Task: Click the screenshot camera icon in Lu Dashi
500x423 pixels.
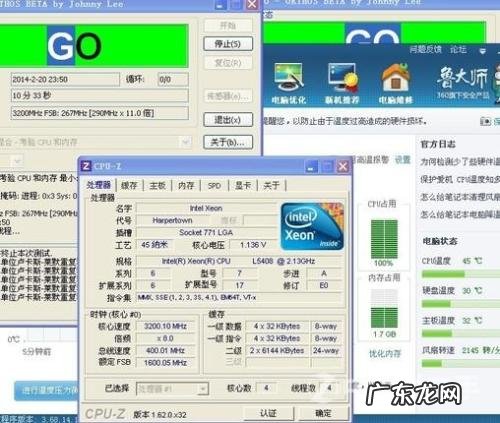Action: coord(485,121)
